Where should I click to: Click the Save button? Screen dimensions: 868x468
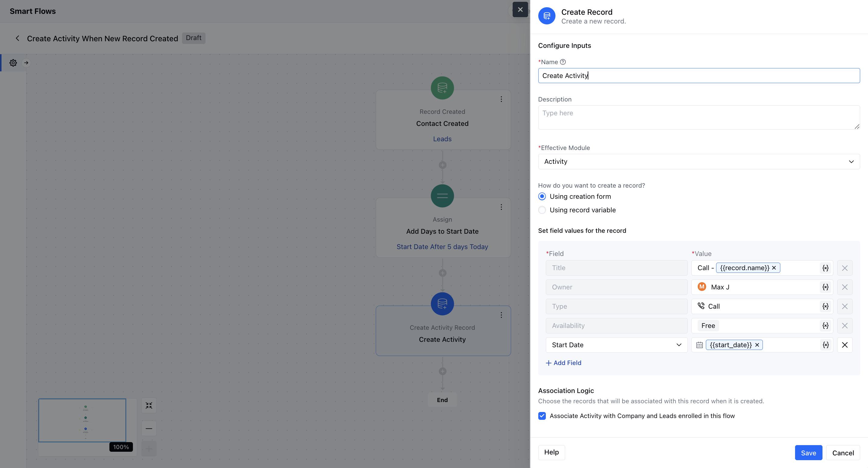click(x=808, y=453)
